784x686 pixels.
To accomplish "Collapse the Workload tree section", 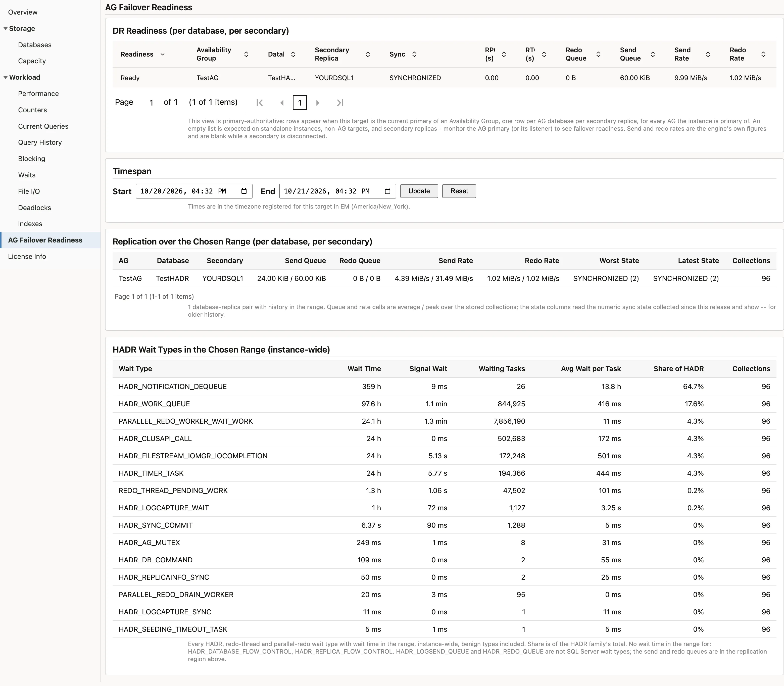I will click(x=5, y=77).
